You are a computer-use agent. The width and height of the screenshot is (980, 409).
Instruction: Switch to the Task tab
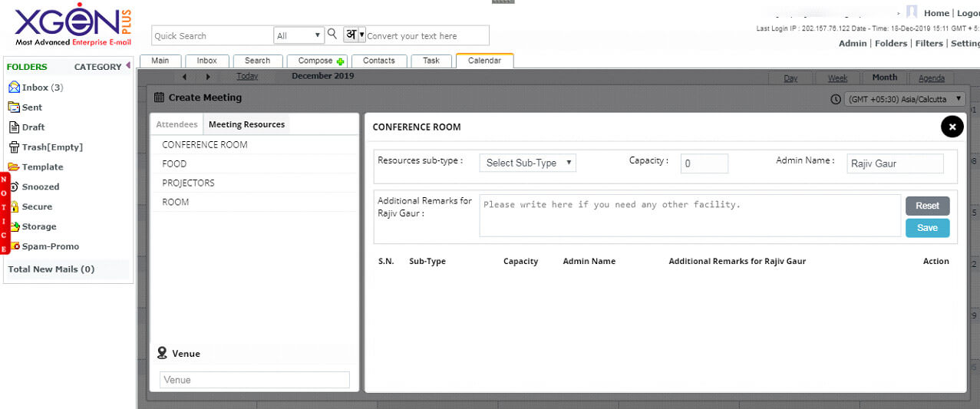tap(431, 61)
